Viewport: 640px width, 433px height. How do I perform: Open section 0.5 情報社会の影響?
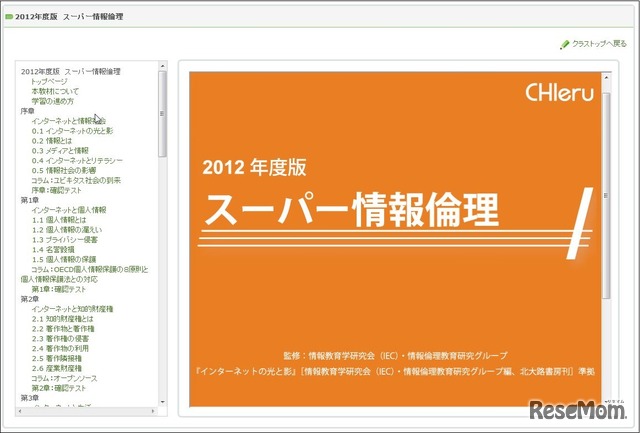69,170
